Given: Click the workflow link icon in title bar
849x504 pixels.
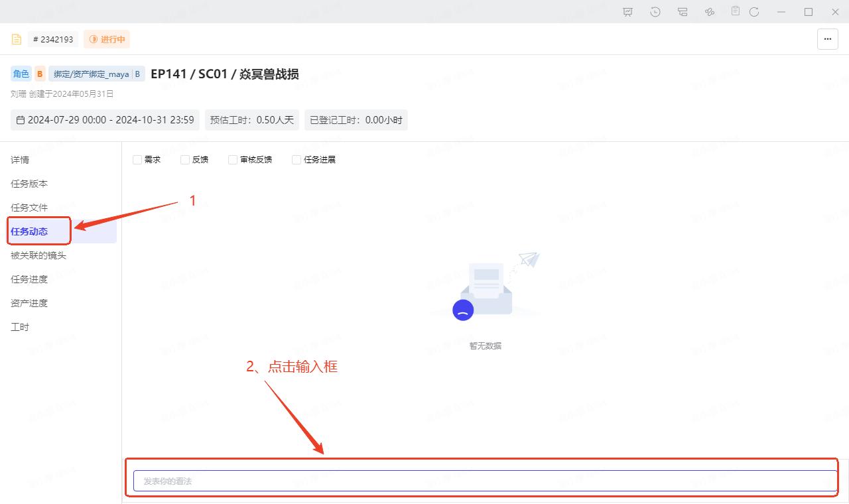Looking at the screenshot, I should coord(709,12).
